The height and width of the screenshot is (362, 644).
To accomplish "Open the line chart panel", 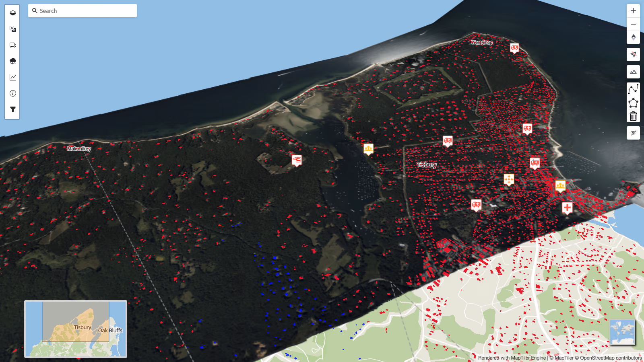I will click(13, 77).
